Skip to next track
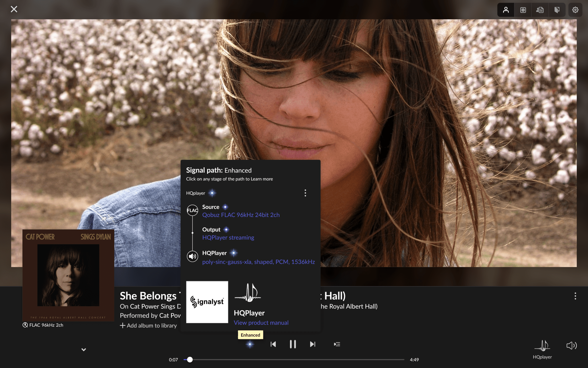588x368 pixels. click(x=313, y=344)
